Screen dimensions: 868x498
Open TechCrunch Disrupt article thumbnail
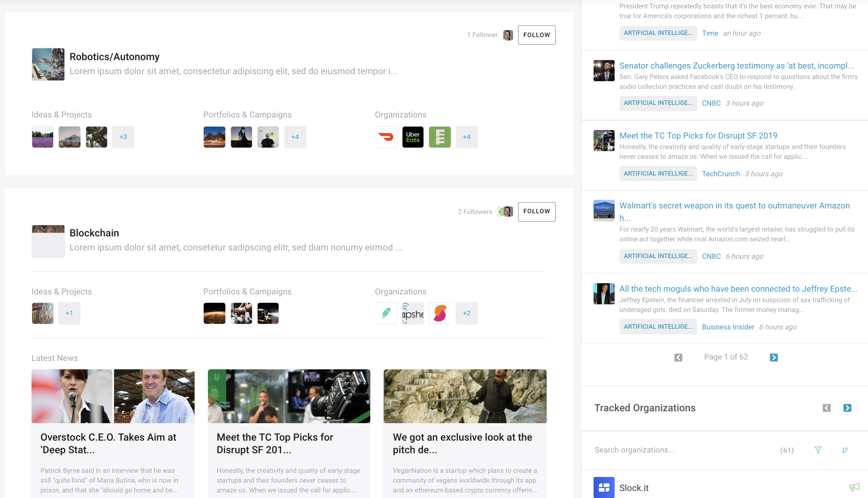pyautogui.click(x=604, y=141)
